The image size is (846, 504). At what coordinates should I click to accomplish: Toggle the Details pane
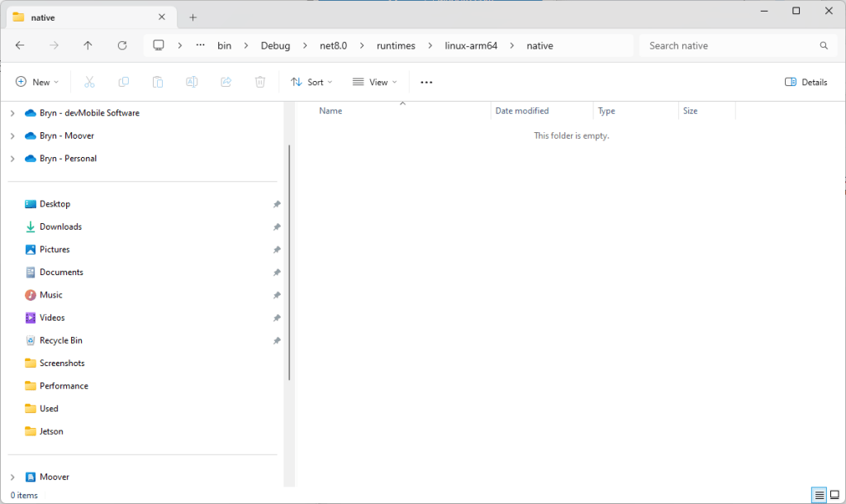806,82
